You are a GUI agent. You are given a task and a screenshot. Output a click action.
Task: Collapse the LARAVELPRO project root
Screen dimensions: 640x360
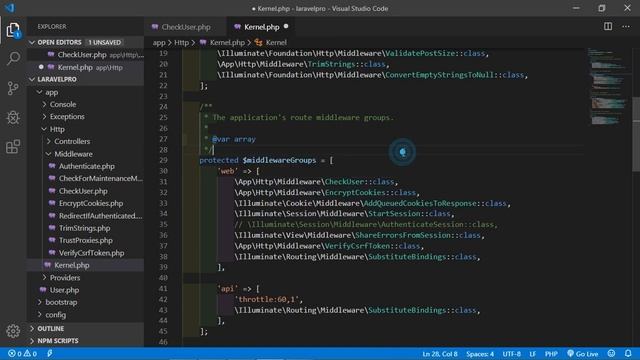coord(32,79)
